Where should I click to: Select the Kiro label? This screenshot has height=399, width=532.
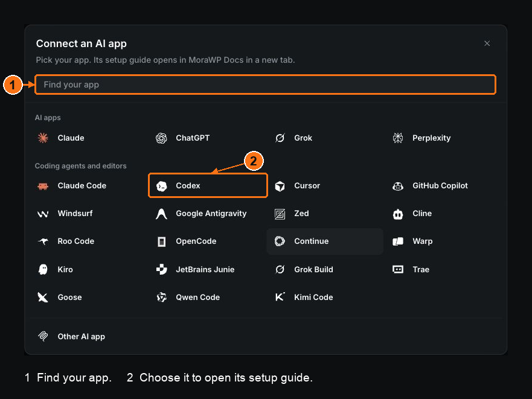pyautogui.click(x=65, y=269)
